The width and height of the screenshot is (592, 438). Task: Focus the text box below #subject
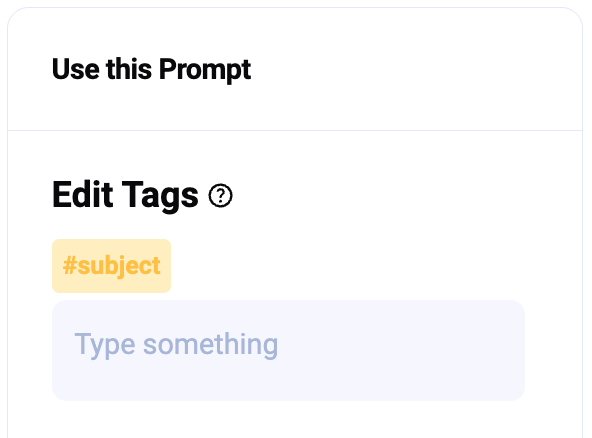click(288, 350)
